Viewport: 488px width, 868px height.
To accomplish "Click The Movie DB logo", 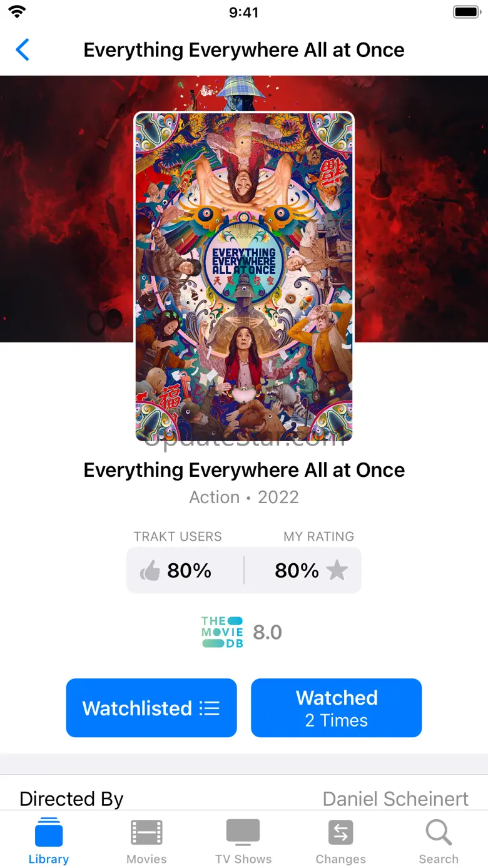I will (222, 632).
